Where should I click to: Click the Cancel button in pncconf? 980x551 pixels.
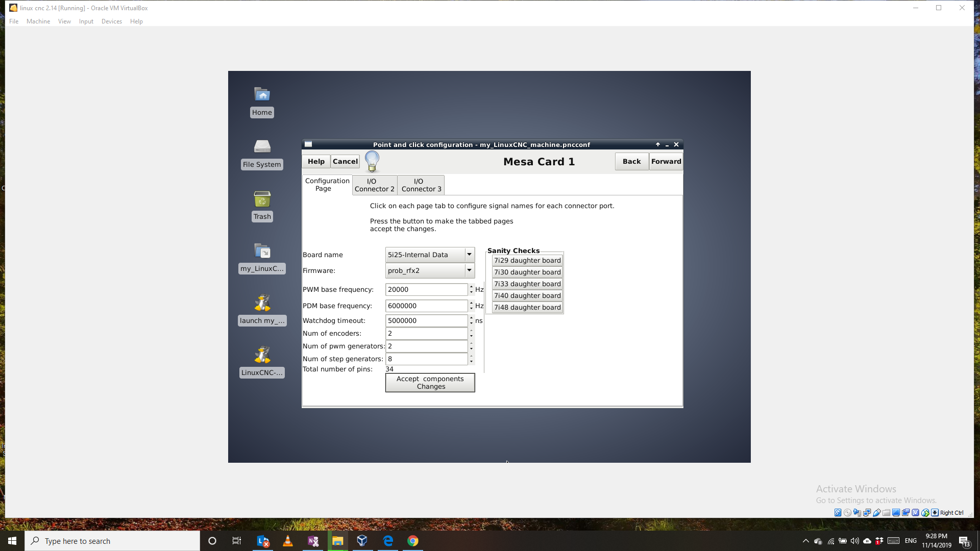point(345,161)
